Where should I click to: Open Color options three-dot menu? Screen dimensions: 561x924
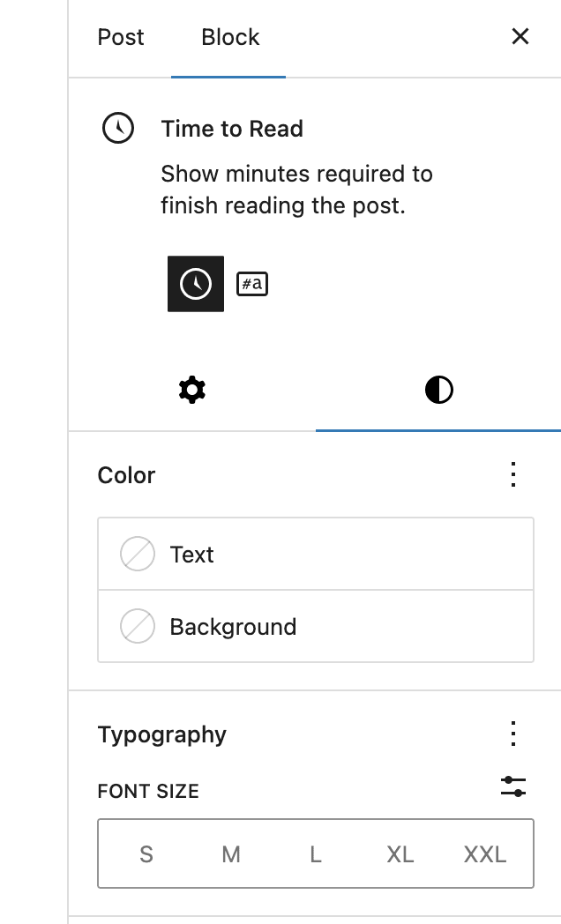[x=513, y=475]
